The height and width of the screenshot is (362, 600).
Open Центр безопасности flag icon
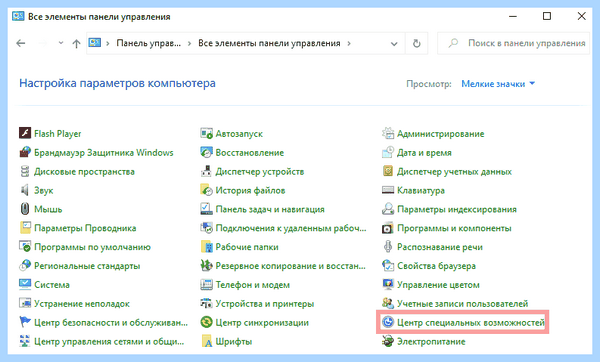coord(25,322)
